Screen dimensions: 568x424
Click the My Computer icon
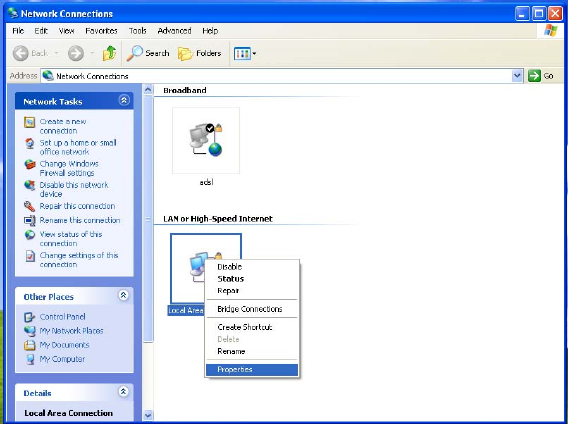tap(30, 359)
